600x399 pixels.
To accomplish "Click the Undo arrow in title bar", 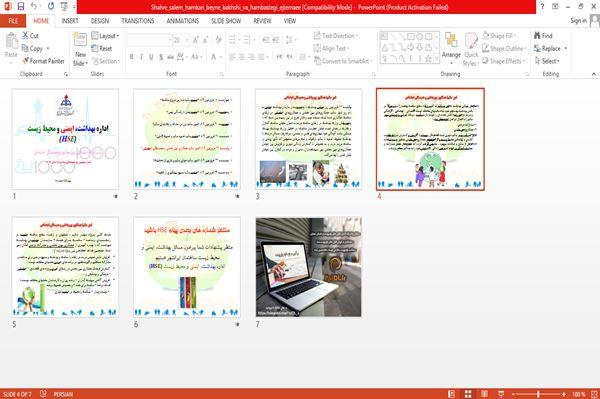I will (34, 7).
